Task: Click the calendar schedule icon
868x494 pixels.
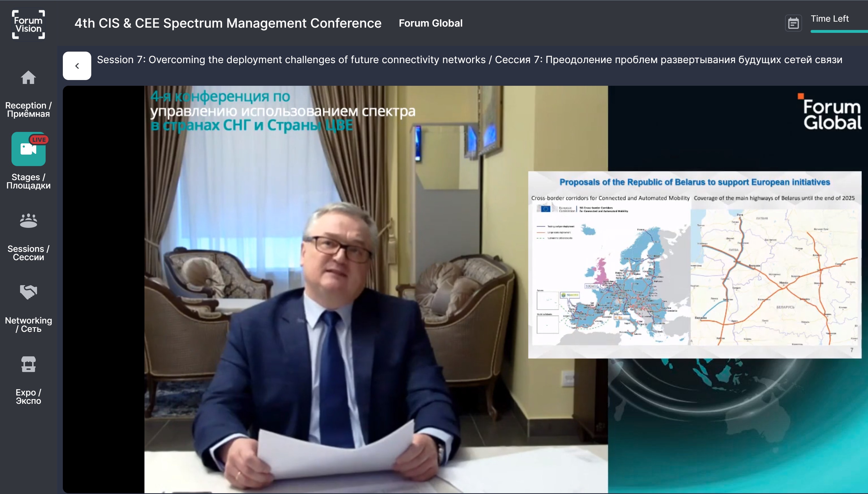Action: pyautogui.click(x=793, y=23)
